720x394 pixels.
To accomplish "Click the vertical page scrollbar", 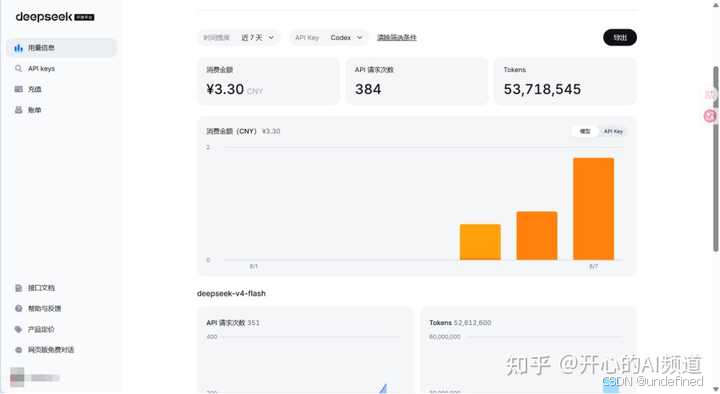I will pyautogui.click(x=716, y=159).
